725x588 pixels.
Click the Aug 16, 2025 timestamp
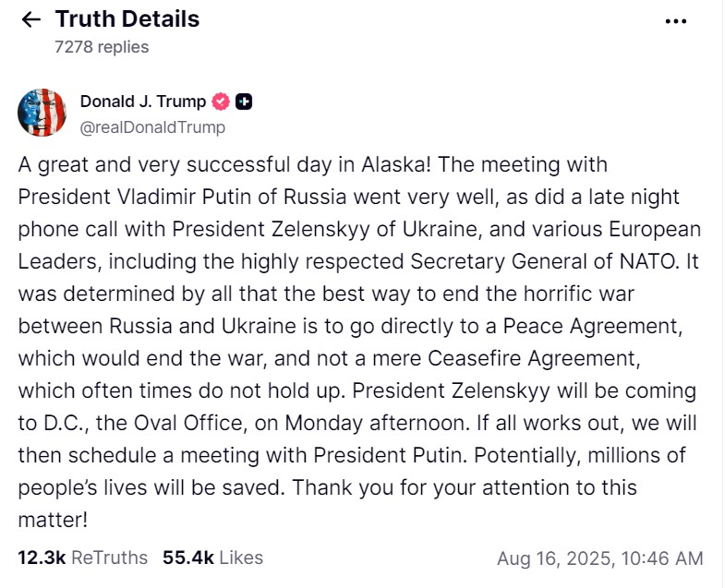click(x=599, y=558)
